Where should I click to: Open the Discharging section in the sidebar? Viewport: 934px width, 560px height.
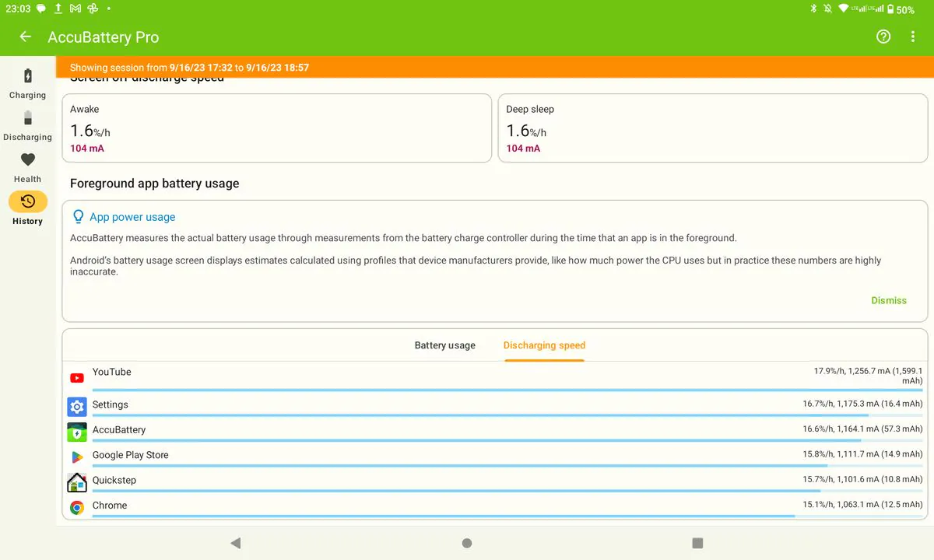28,126
